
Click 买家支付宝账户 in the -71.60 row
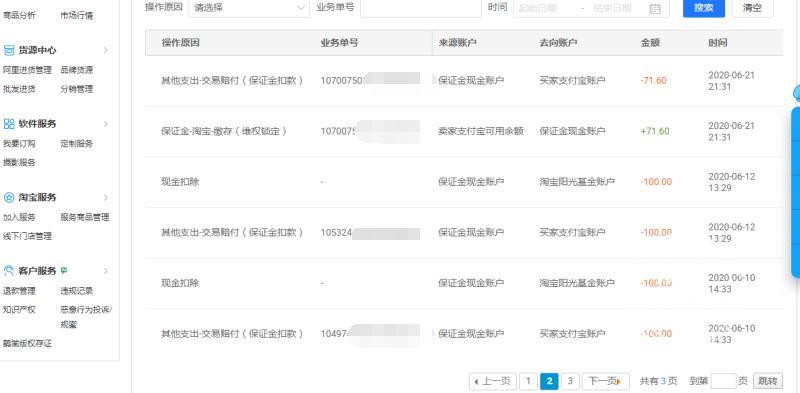[x=572, y=81]
